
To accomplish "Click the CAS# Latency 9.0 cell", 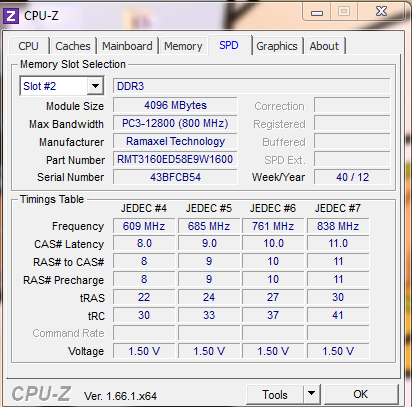I will (x=209, y=243).
